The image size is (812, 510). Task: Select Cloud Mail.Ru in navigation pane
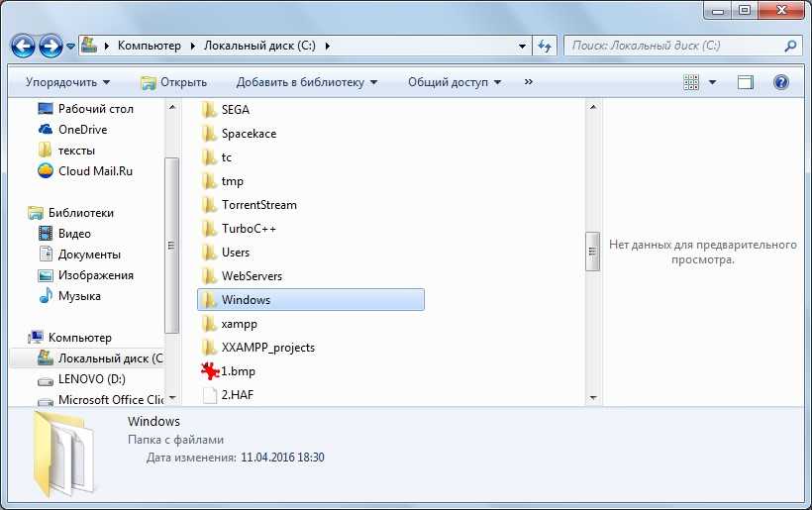tap(85, 171)
